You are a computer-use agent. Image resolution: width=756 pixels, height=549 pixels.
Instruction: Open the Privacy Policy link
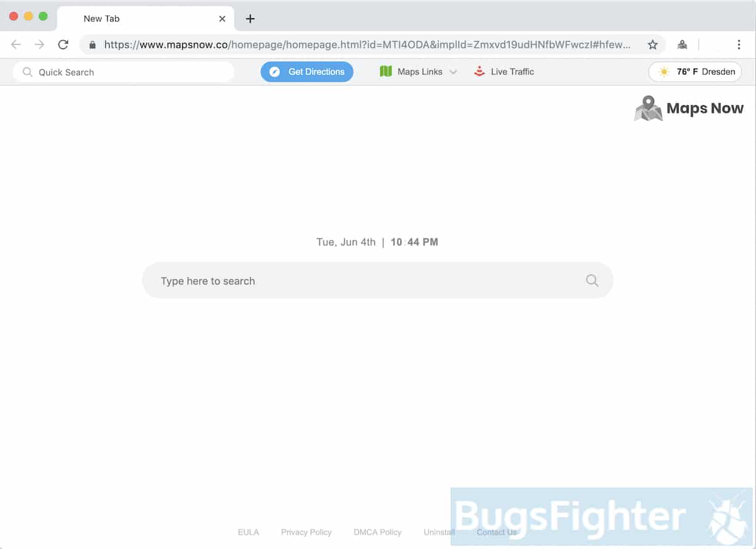[306, 532]
